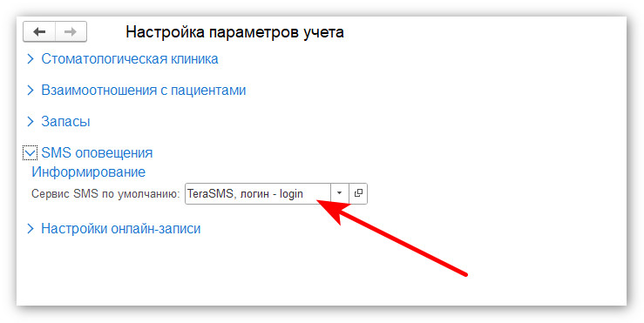Open the Взаимоотношения с пациентами link
This screenshot has width=644, height=323.
(x=143, y=90)
